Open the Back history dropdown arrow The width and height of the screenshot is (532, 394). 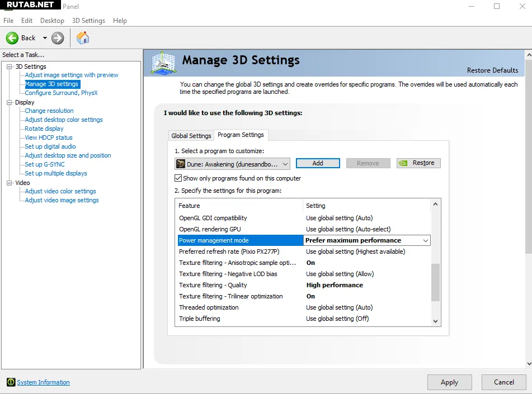[x=45, y=38]
